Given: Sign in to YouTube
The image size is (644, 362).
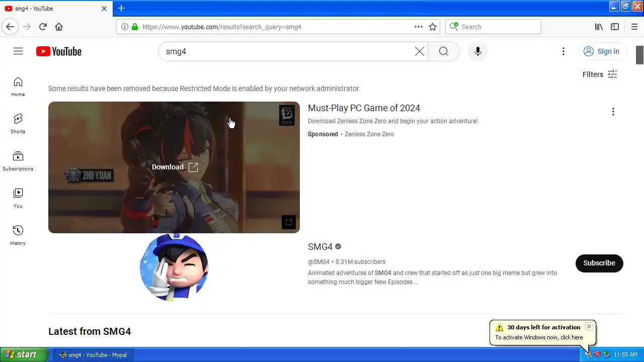Looking at the screenshot, I should click(x=602, y=51).
